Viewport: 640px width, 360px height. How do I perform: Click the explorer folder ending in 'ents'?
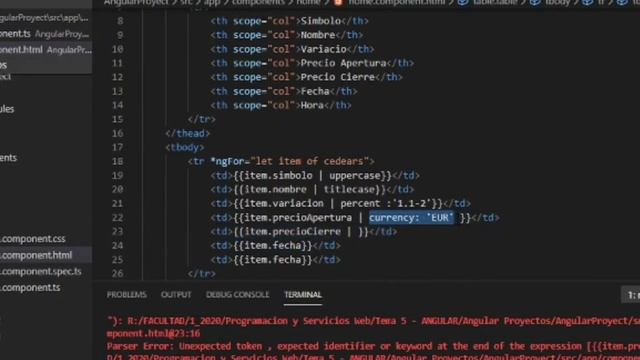(8, 158)
